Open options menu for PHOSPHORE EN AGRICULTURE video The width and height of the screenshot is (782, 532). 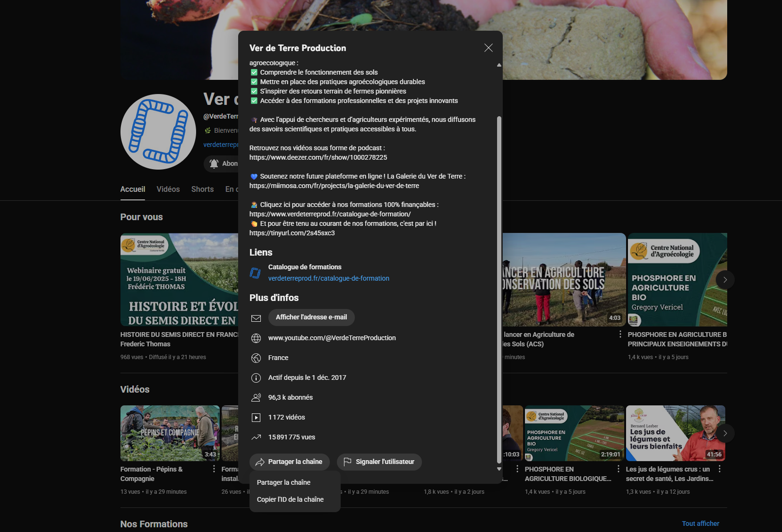point(618,469)
